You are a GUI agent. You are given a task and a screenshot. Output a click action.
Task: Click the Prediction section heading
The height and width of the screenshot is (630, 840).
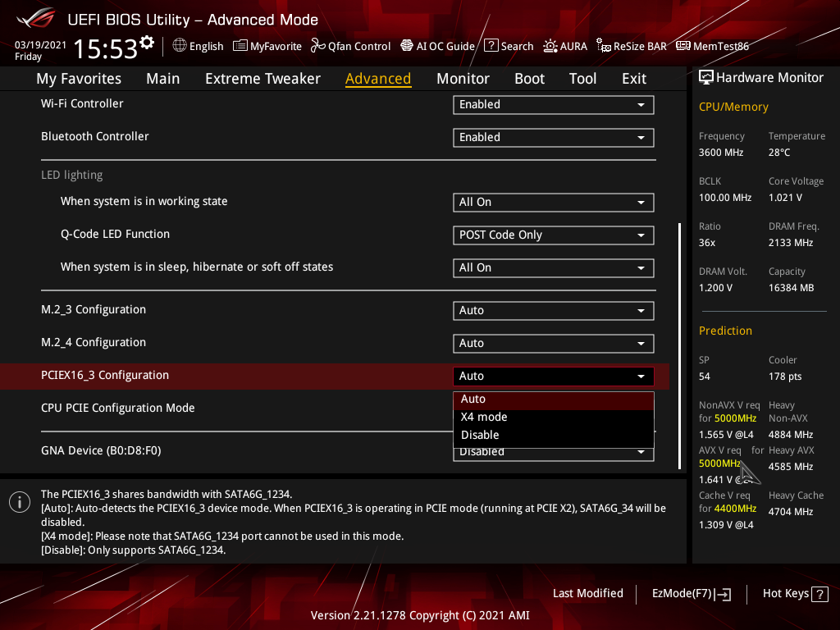(x=725, y=331)
